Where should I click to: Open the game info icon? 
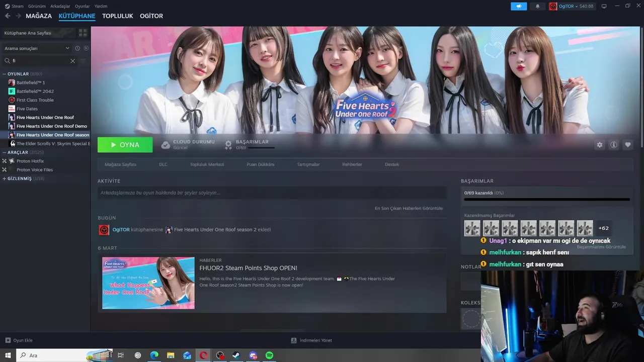click(614, 145)
